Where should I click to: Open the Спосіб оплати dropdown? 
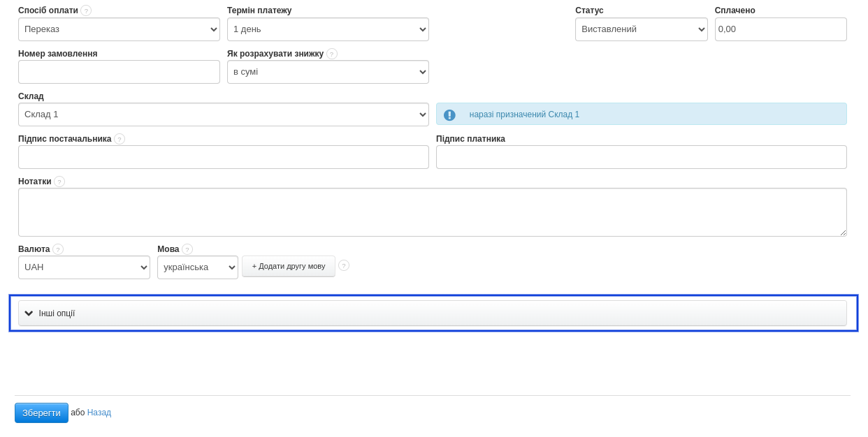tap(119, 29)
